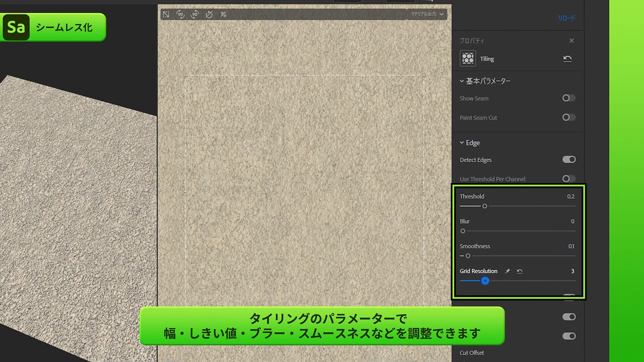Click the Detect Edges label
Viewport: 644px width, 362px height.
pos(475,160)
